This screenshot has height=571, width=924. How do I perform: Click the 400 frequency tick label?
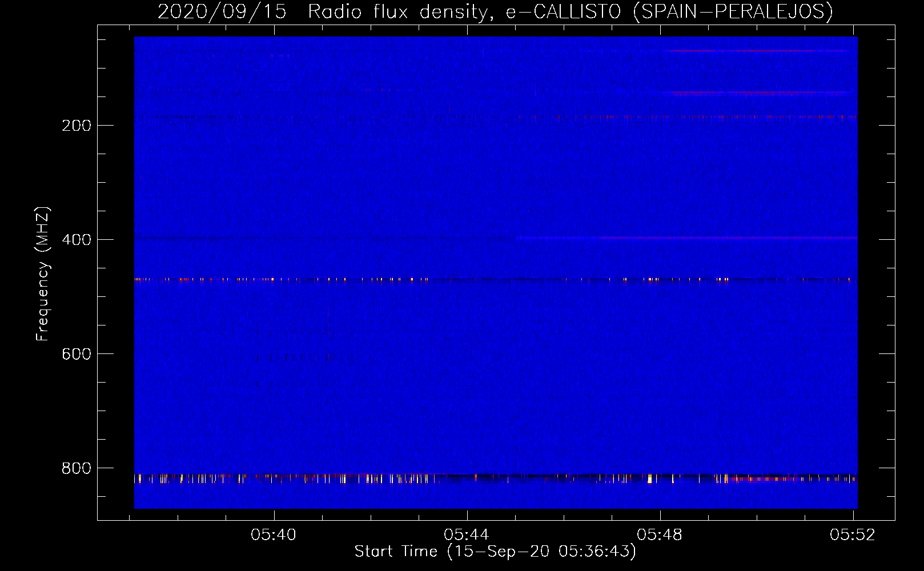pyautogui.click(x=76, y=240)
